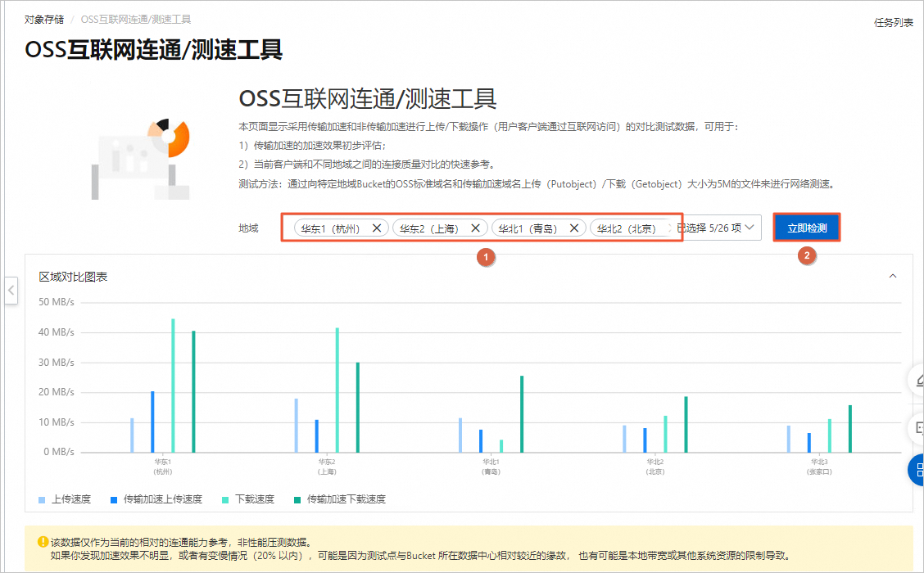The width and height of the screenshot is (924, 573).
Task: Click the edit pencil floating icon
Action: click(x=918, y=381)
